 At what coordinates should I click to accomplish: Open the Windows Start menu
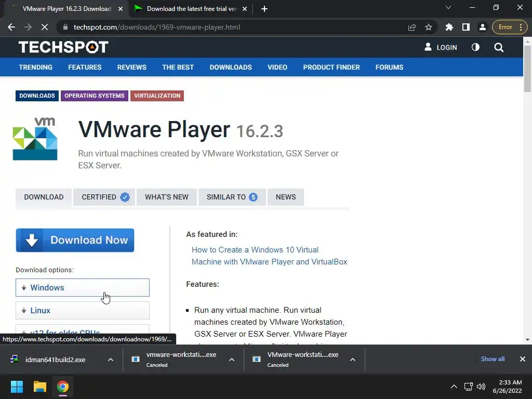pyautogui.click(x=17, y=387)
